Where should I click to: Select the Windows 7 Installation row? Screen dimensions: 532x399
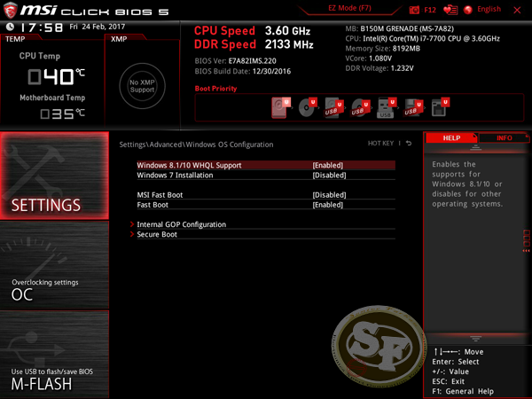(x=266, y=175)
